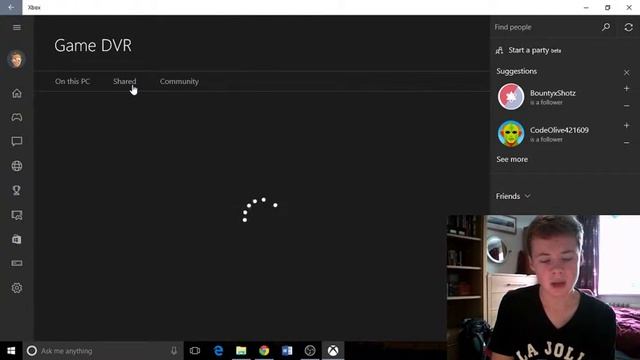Refresh the friends list
Viewport: 640px width, 360px height.
pyautogui.click(x=629, y=27)
